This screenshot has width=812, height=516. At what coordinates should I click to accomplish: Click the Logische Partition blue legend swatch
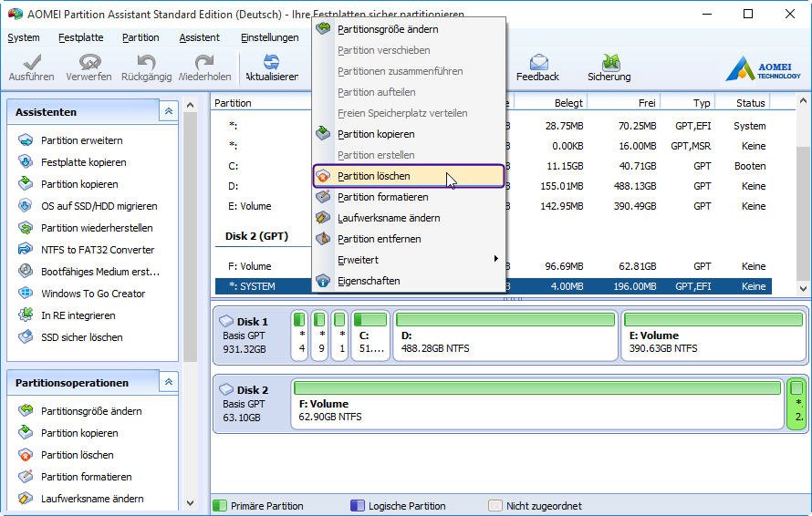[x=358, y=506]
